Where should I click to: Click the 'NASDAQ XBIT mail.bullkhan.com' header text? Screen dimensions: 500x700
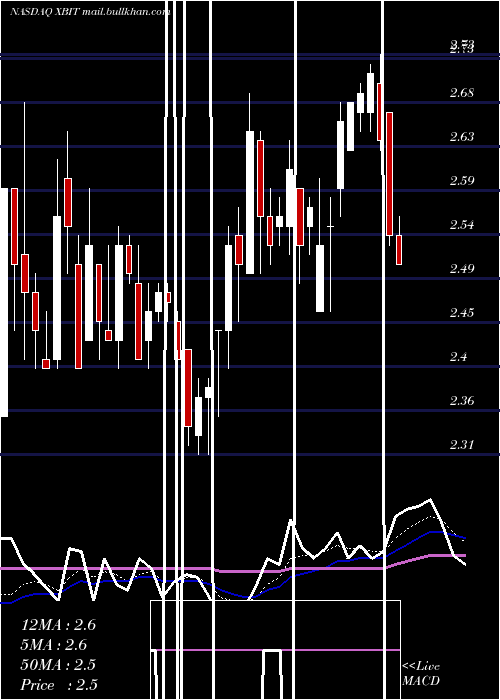coord(90,12)
